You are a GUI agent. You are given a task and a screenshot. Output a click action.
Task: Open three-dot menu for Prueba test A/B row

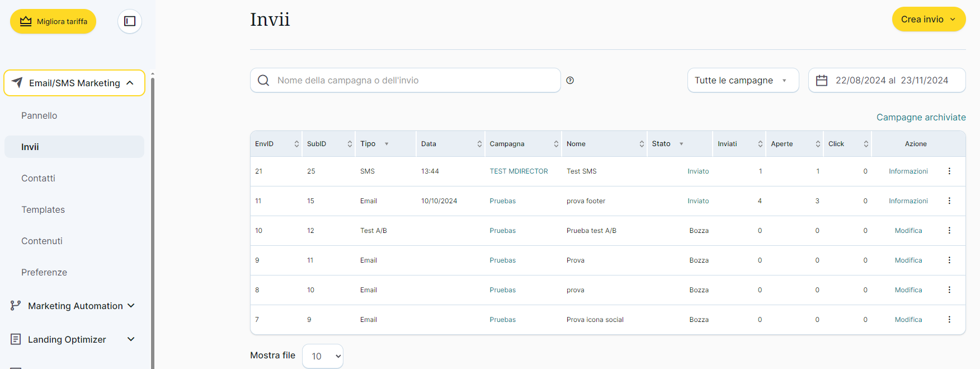949,231
